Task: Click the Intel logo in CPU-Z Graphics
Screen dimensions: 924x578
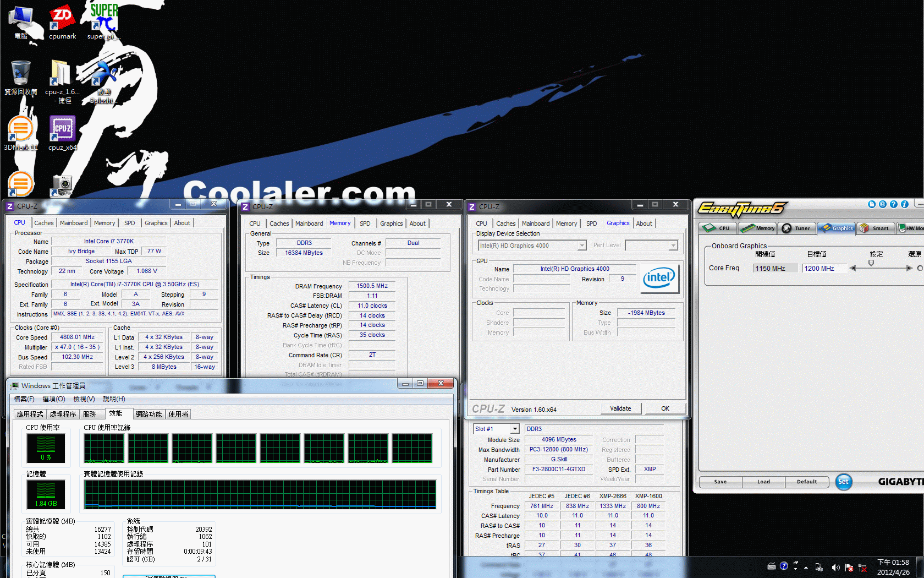Action: coord(659,278)
